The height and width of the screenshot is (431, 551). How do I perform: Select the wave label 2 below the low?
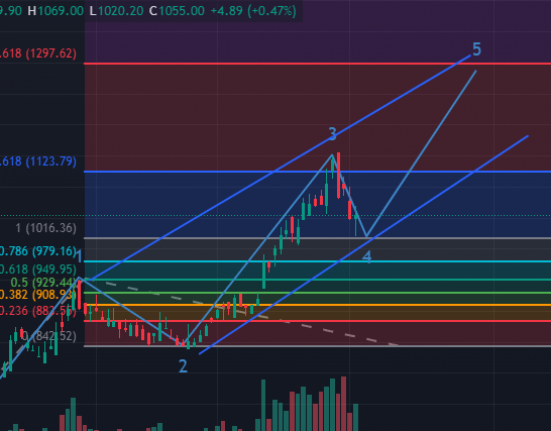click(x=183, y=366)
